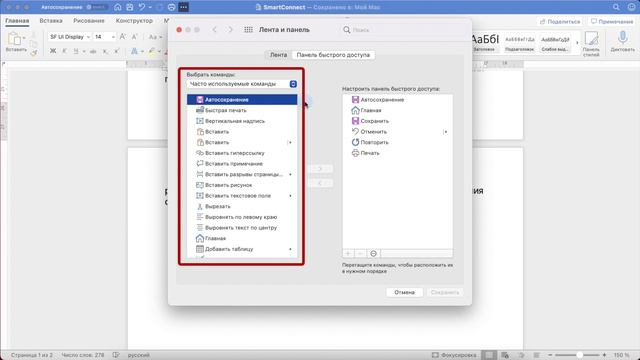
Task: Click the right-arrow add command button
Action: (x=320, y=169)
